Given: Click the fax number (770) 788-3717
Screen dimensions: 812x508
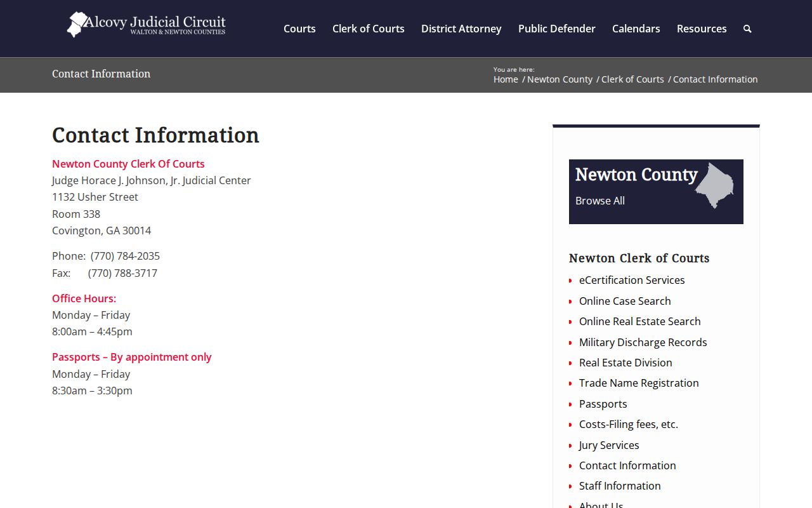Looking at the screenshot, I should click(122, 273).
